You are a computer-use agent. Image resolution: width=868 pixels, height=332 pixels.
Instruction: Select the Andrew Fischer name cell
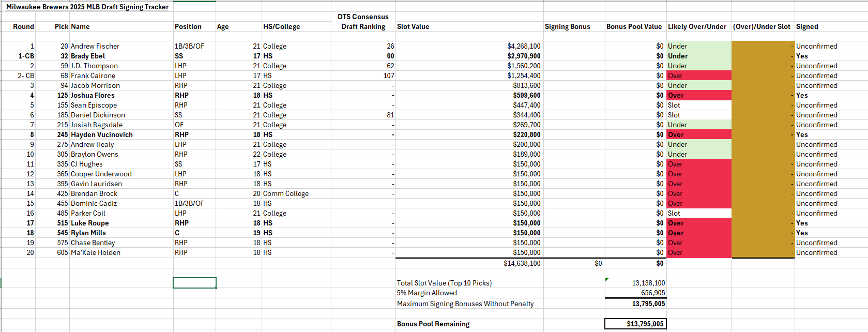[95, 46]
